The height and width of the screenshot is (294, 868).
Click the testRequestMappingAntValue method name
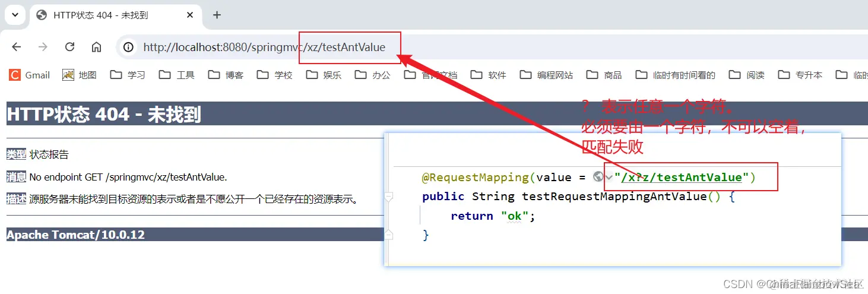(x=614, y=196)
